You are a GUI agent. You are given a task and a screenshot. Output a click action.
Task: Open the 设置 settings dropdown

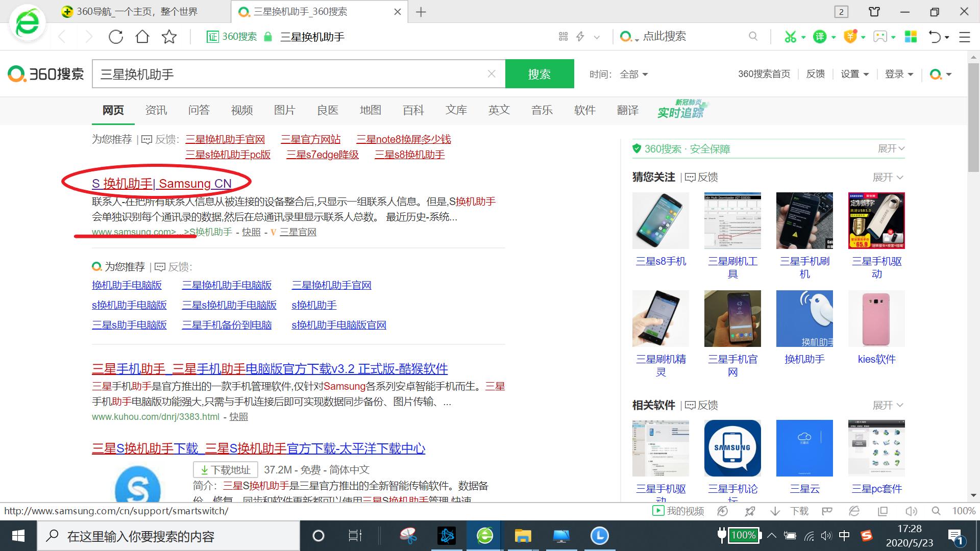855,74
